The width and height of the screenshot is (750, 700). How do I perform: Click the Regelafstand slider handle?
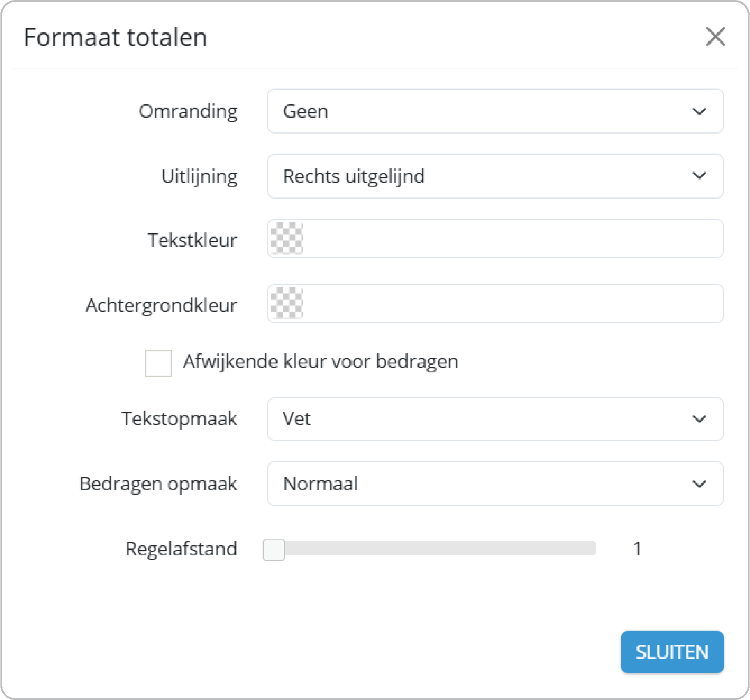coord(274,549)
